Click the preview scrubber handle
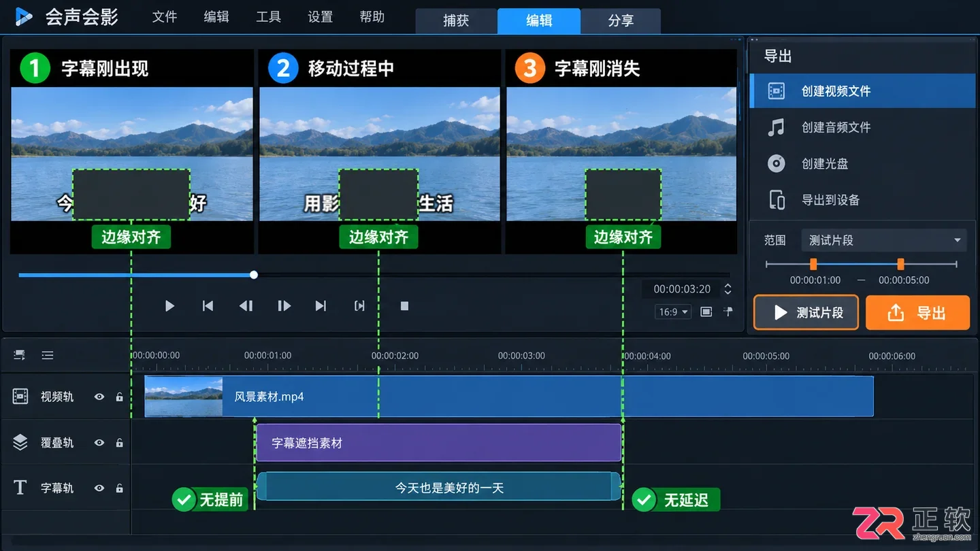 (254, 275)
